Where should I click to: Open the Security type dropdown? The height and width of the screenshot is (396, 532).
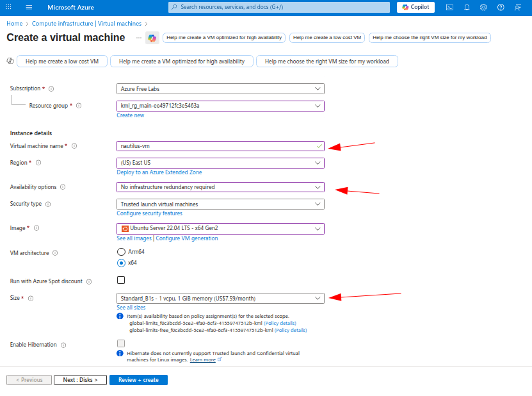pos(220,204)
